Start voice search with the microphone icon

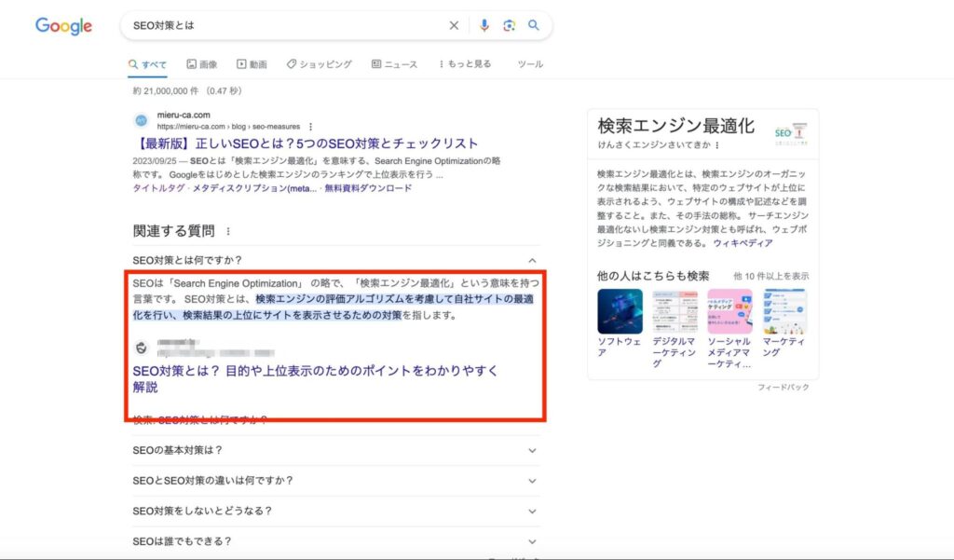pyautogui.click(x=484, y=26)
